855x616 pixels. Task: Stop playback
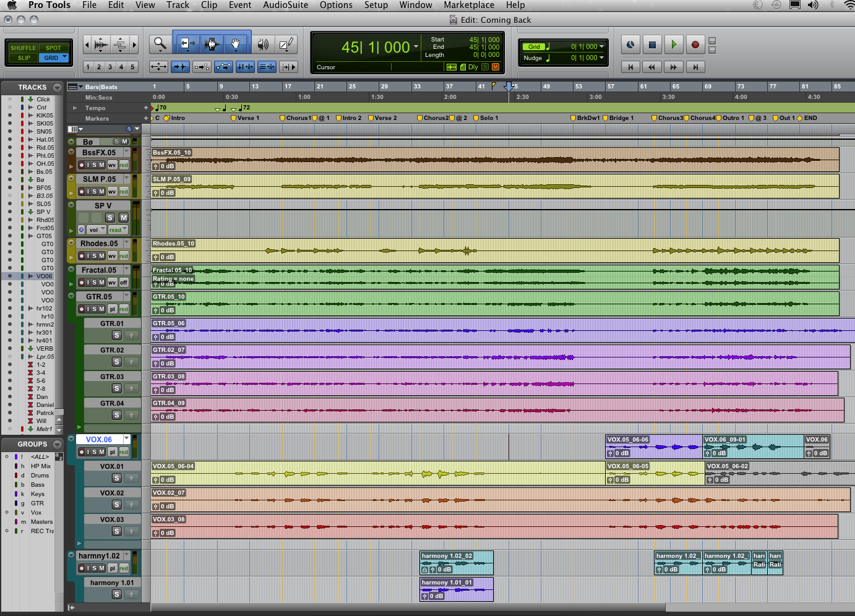(652, 45)
